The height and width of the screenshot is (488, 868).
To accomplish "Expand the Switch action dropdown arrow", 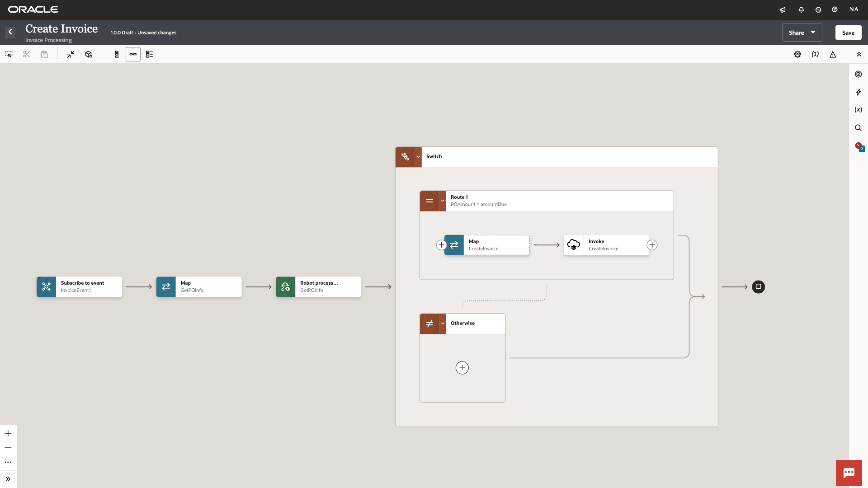I will point(418,156).
